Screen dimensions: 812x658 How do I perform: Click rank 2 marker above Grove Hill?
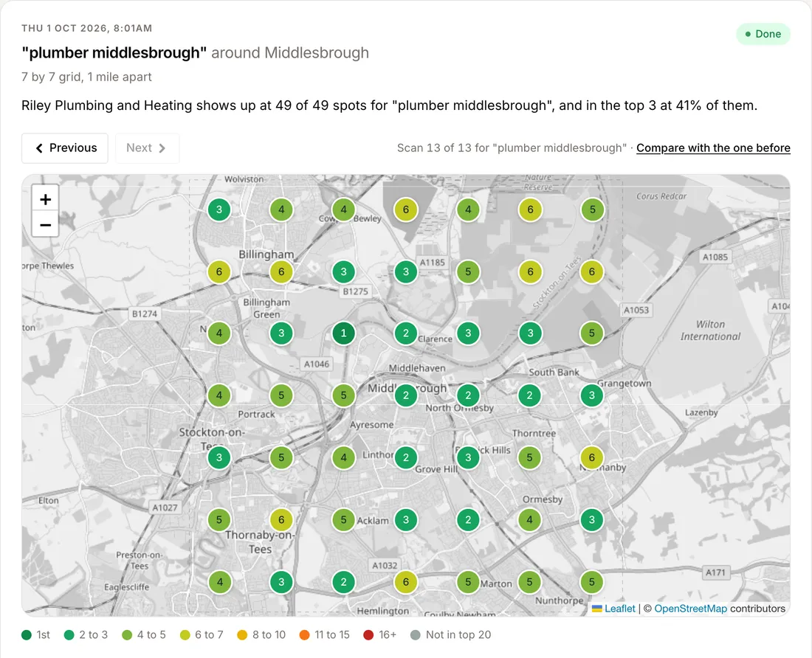click(x=405, y=457)
